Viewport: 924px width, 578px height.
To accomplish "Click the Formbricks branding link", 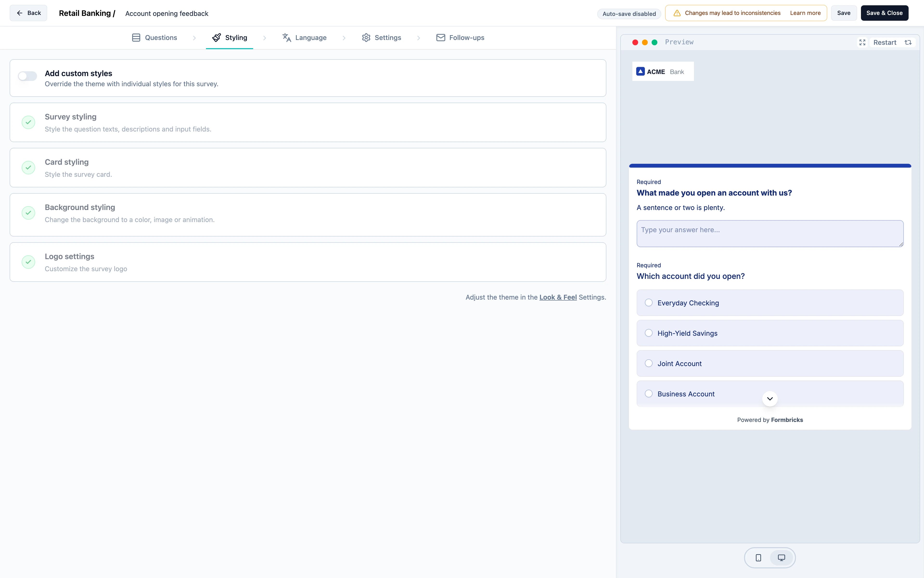I will [770, 420].
